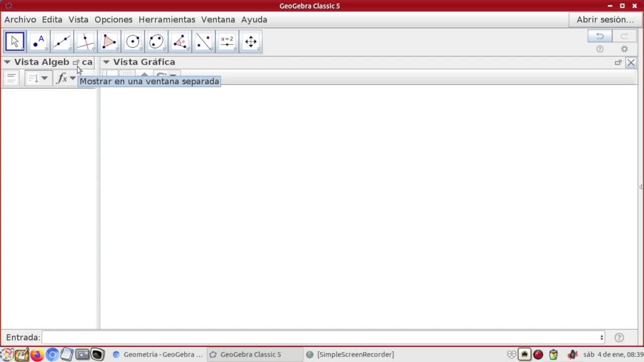Screen dimensions: 644x362
Task: Open the clock showing sáb 4 de ene
Action: 613,354
